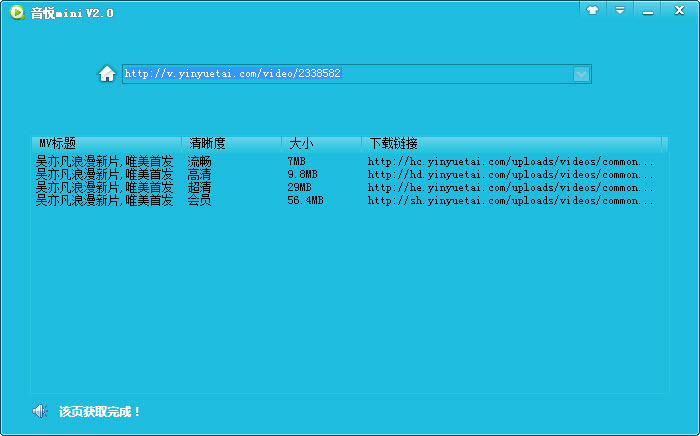Click the 9.8MB size cell
The image size is (700, 436).
302,174
